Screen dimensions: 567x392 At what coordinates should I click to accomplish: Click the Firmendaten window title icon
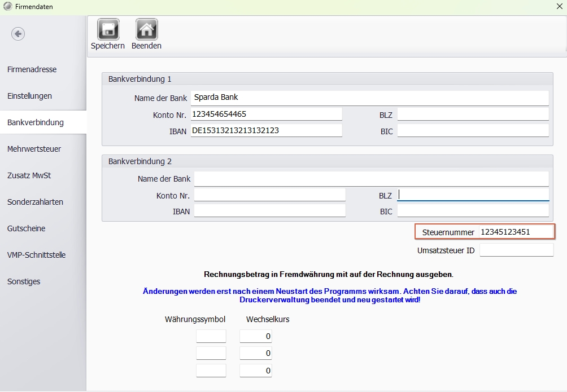pyautogui.click(x=7, y=6)
